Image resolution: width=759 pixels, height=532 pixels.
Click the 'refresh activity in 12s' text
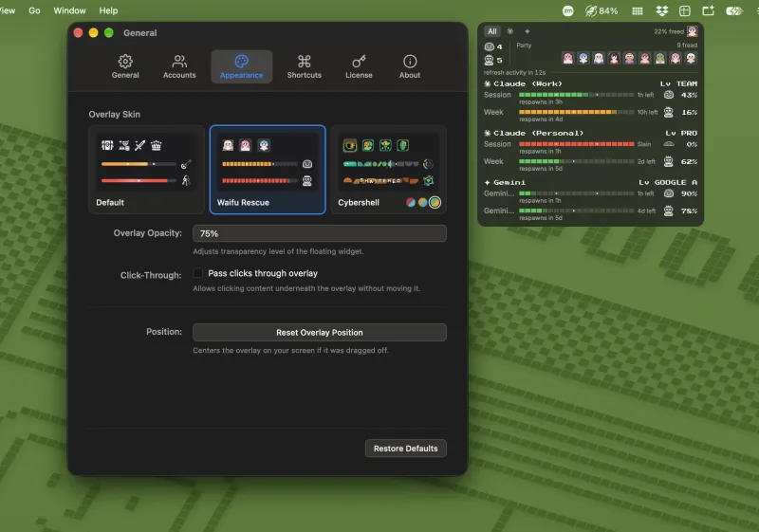coord(514,72)
